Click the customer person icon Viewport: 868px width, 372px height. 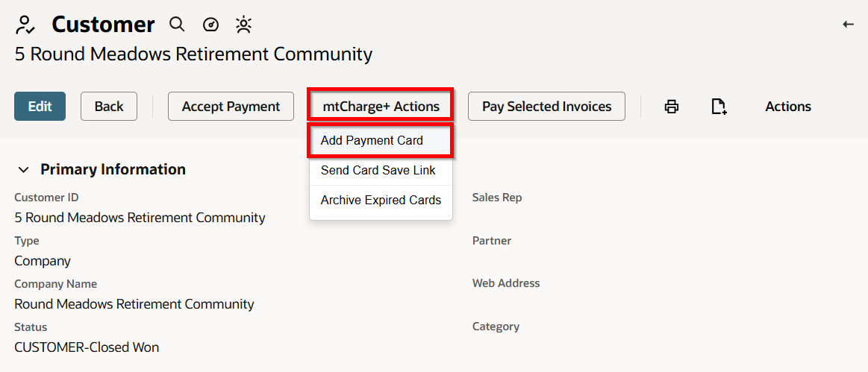[x=25, y=25]
